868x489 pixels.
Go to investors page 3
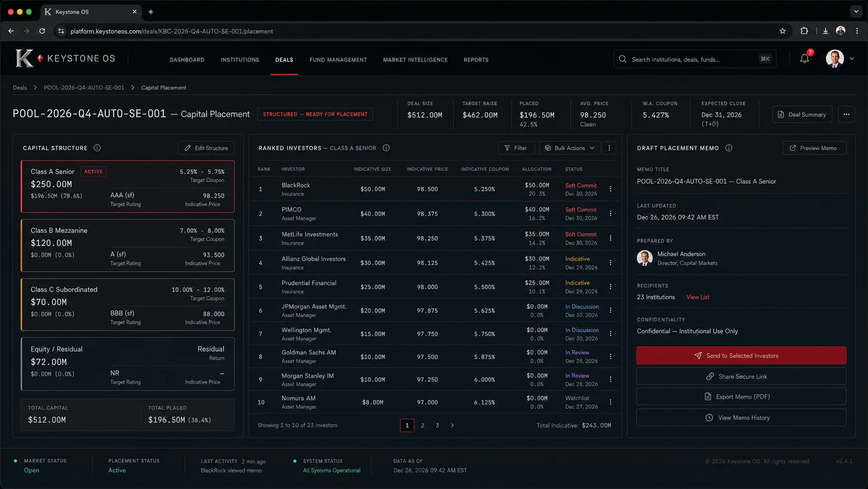(x=437, y=426)
